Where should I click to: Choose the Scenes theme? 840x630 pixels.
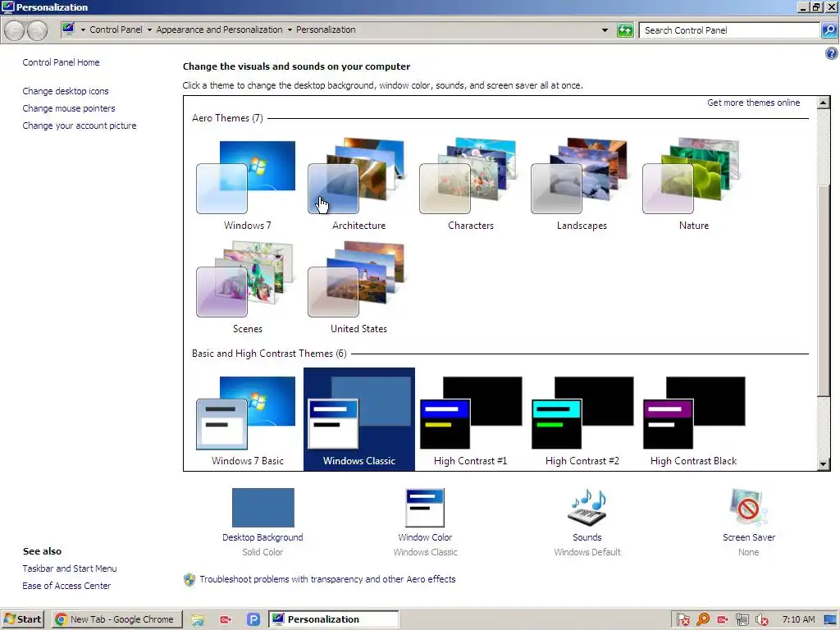tap(247, 288)
